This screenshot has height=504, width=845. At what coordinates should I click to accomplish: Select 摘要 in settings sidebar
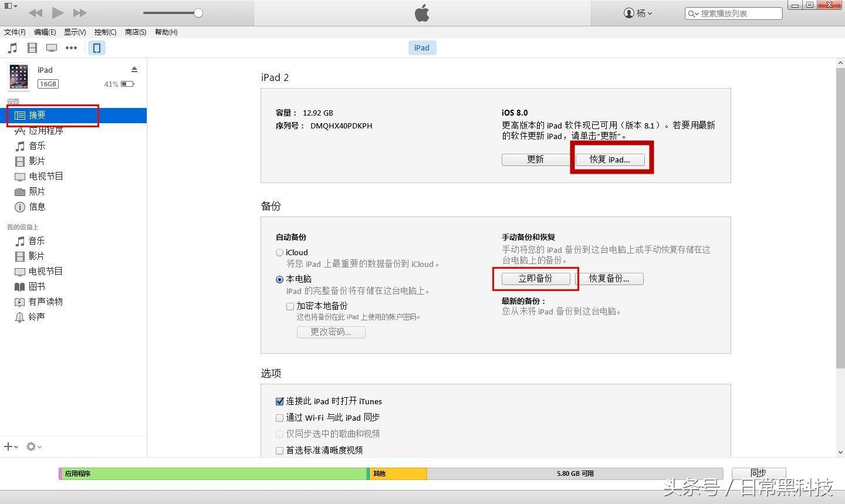coord(73,116)
